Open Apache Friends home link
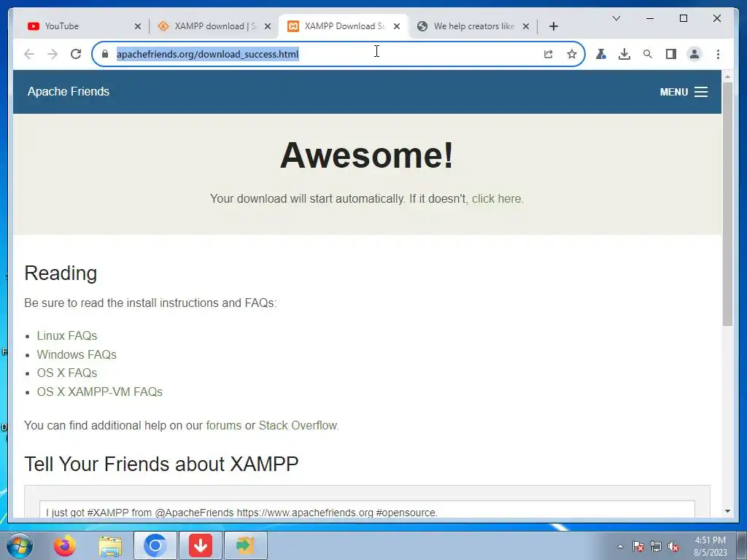The image size is (747, 560). point(69,91)
